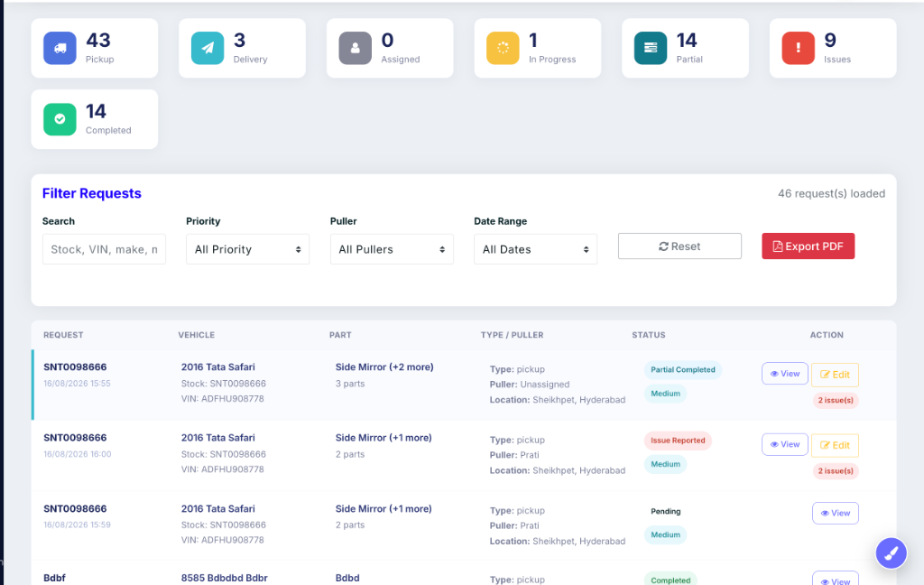
Task: Select the Assigned count card showing 0
Action: point(390,48)
